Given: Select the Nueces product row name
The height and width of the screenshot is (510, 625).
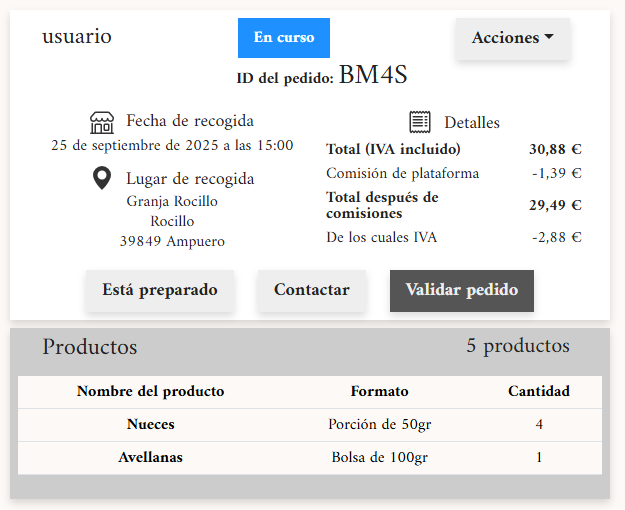Looking at the screenshot, I should click(151, 424).
